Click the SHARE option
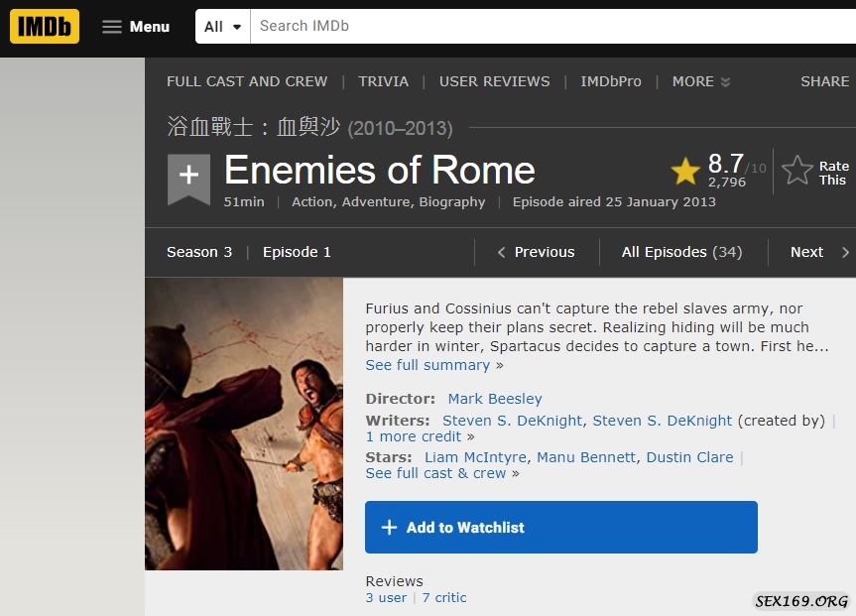This screenshot has height=616, width=856. [x=824, y=81]
